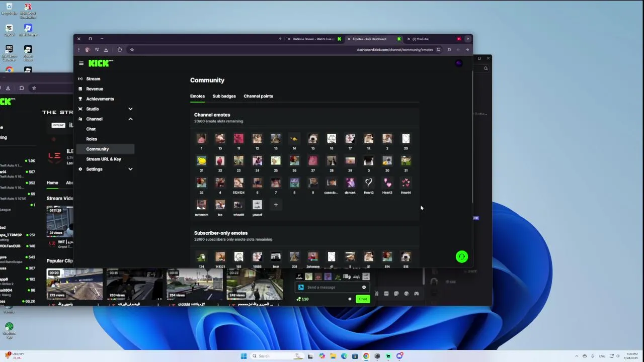Viewport: 644px width, 362px height.
Task: Select channel emote labeled 1
Action: tap(201, 139)
